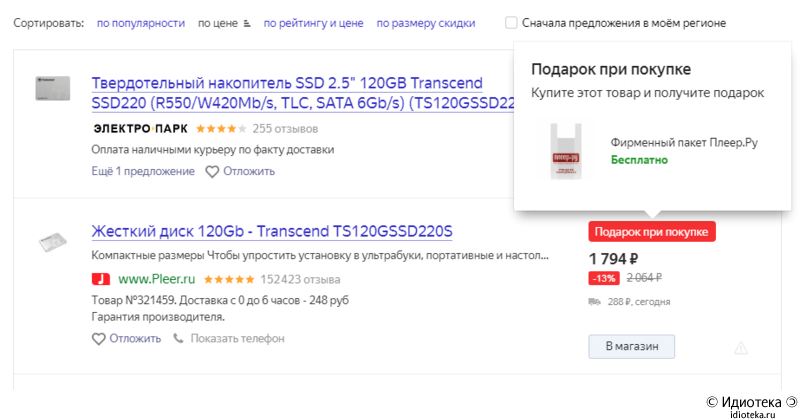800x420 pixels.
Task: Click the red Подарок при покупке badge
Action: pyautogui.click(x=652, y=232)
